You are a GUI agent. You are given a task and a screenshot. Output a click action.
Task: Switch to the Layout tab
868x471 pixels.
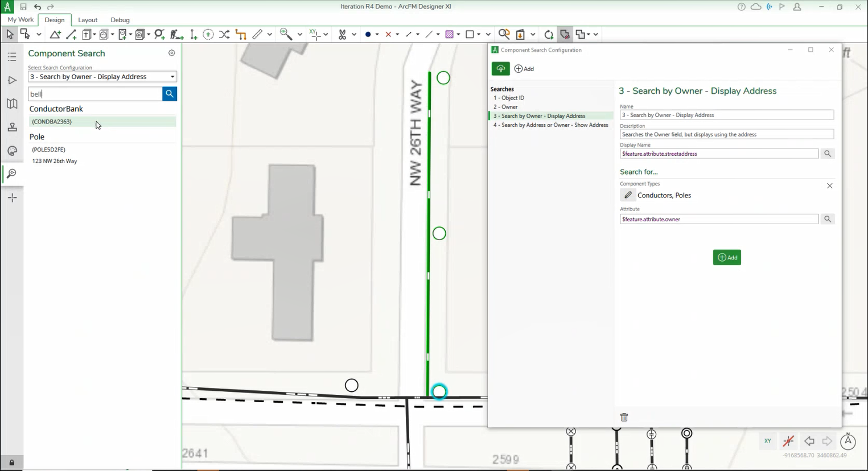[x=88, y=19]
